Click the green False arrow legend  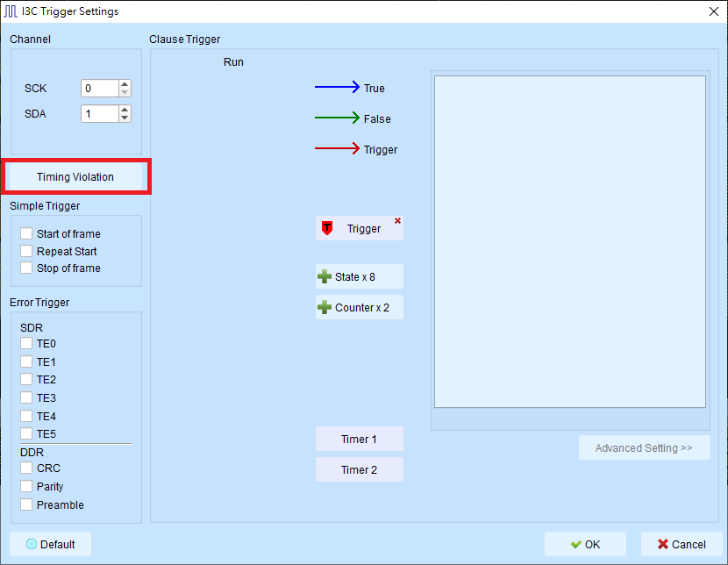(x=338, y=118)
